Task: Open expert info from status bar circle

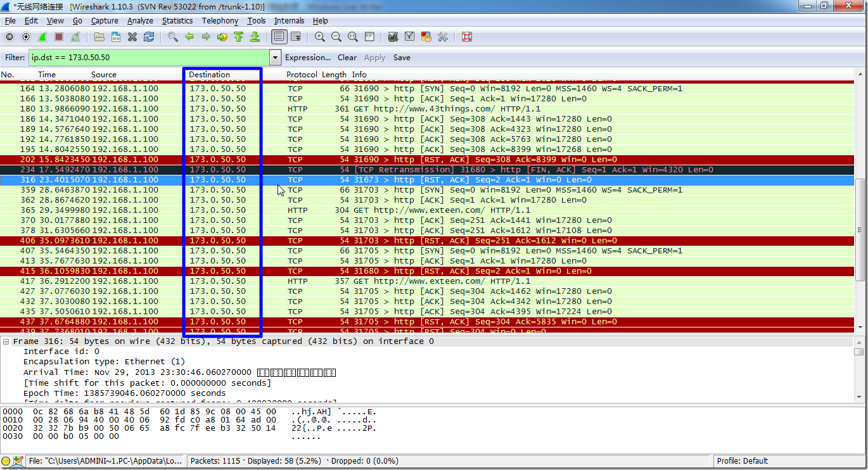Action: coord(6,461)
